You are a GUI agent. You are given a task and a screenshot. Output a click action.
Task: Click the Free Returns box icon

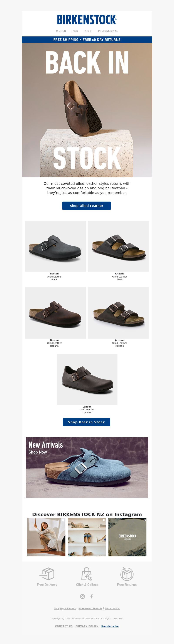click(127, 574)
